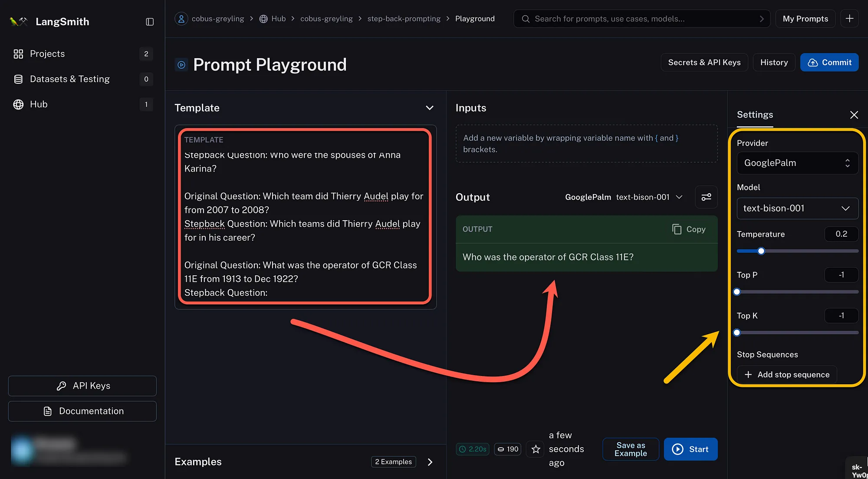Open the GooglePalm text-bison-001 model dropdown

(x=624, y=197)
